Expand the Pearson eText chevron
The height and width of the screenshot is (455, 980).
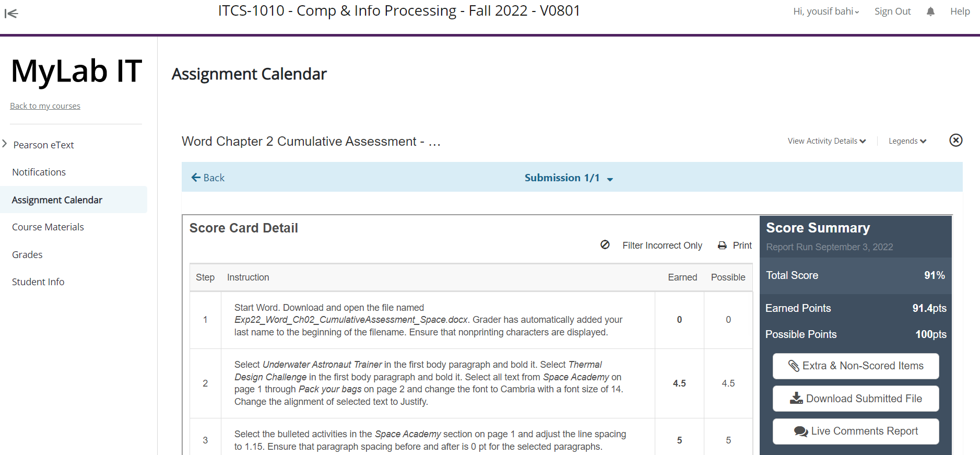[5, 144]
